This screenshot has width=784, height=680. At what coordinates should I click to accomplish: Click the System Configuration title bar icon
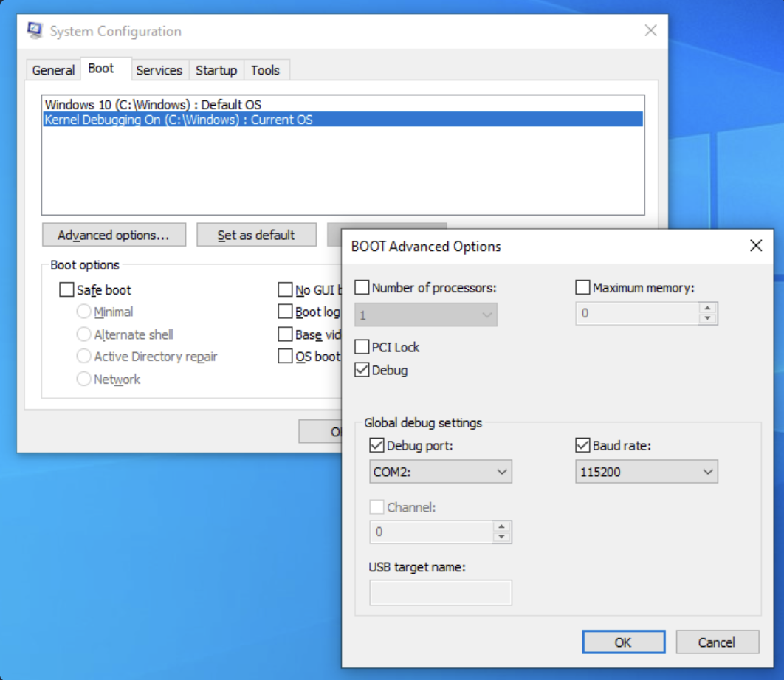[x=35, y=31]
